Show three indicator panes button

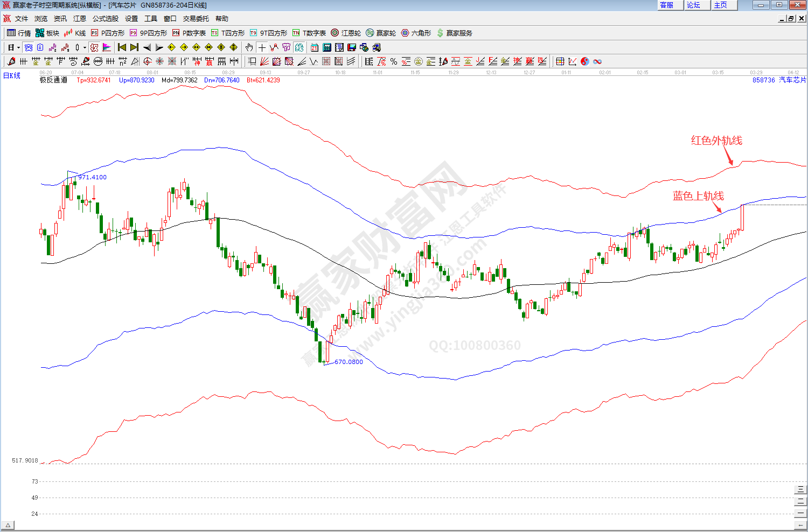pos(801,489)
